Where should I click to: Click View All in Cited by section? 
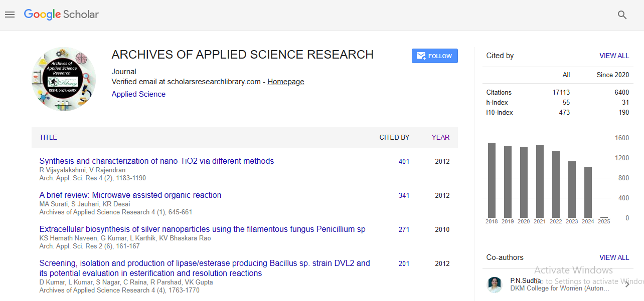click(614, 56)
